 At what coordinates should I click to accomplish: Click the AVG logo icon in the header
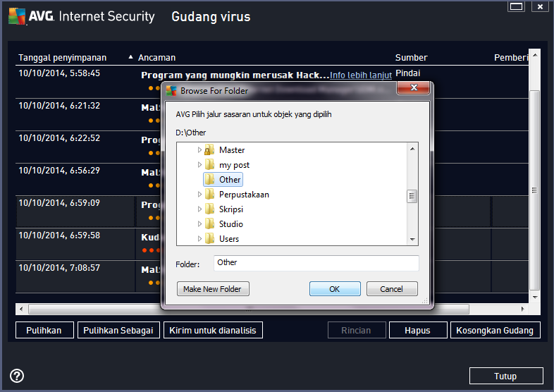coord(17,16)
